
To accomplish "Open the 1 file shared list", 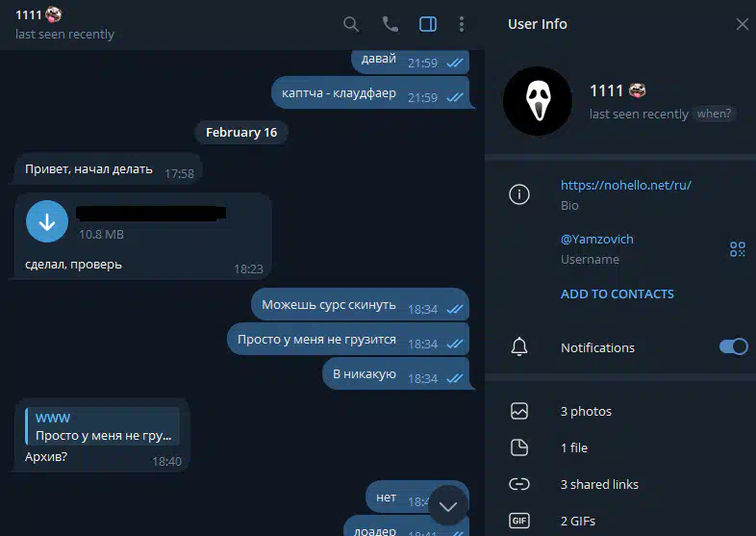I will (620, 447).
